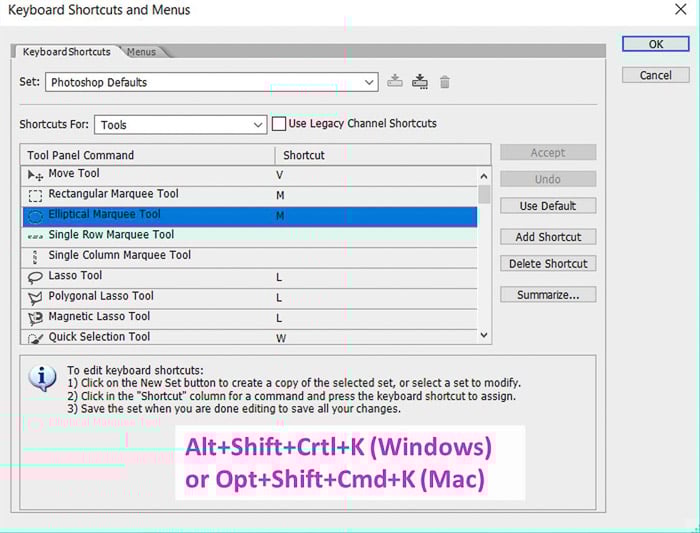Click the list scroll down arrow
Viewport: 700px width, 533px height.
pyautogui.click(x=484, y=335)
